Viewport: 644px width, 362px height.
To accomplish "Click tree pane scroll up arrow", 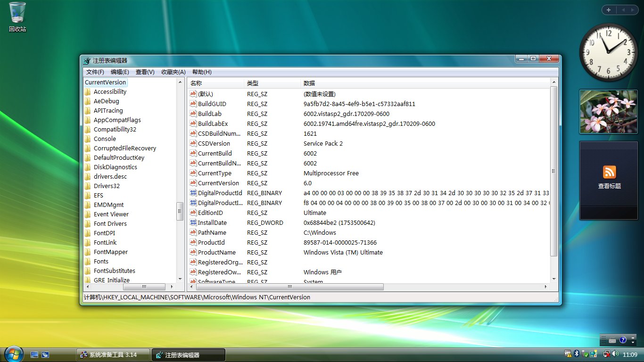I will click(x=180, y=82).
